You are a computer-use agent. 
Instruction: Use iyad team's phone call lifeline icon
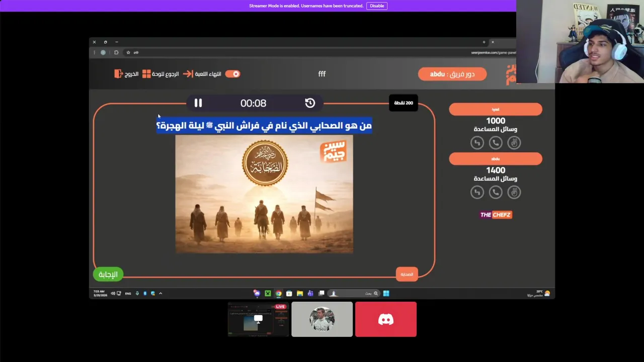496,143
